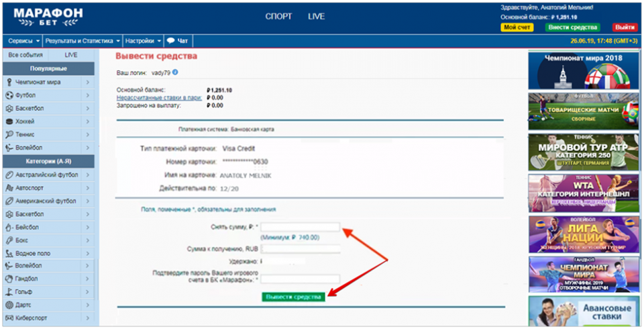
Task: Open the Сервисы dropdown menu
Action: tap(24, 41)
